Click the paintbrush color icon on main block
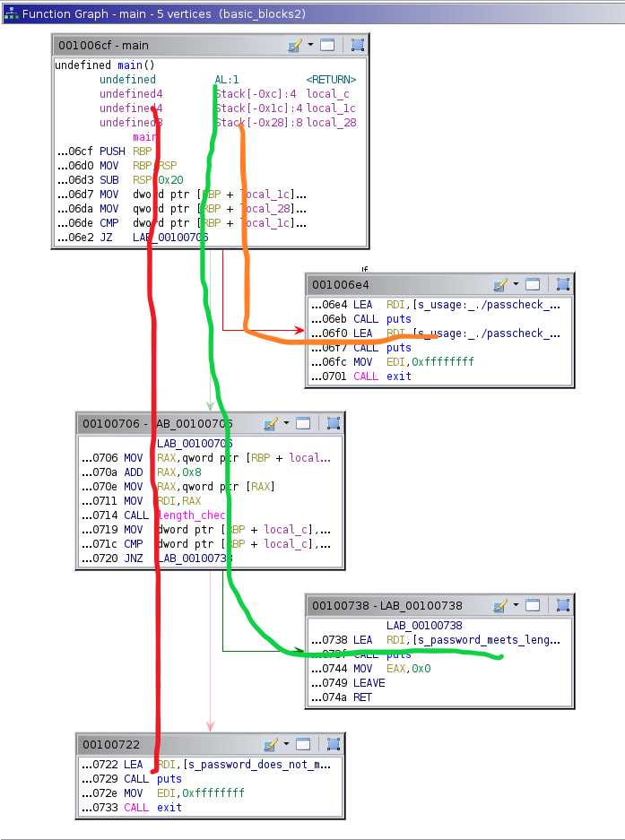This screenshot has height=840, width=625. (296, 46)
